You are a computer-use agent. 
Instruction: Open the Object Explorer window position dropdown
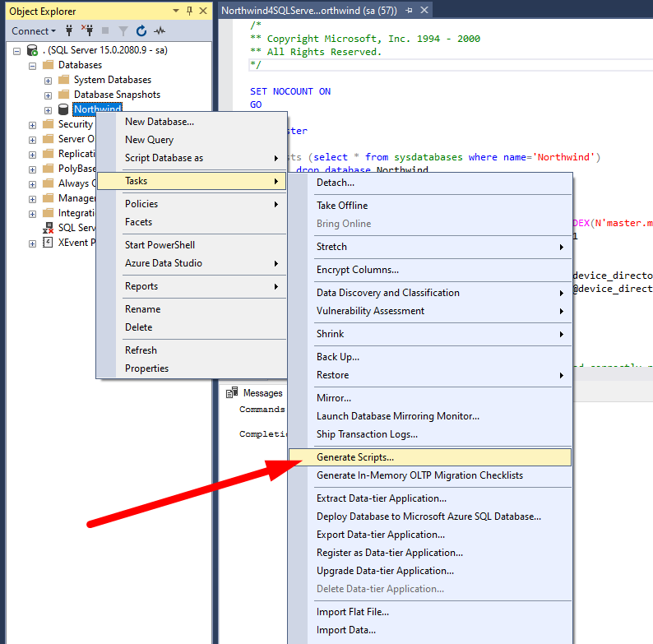tap(177, 11)
